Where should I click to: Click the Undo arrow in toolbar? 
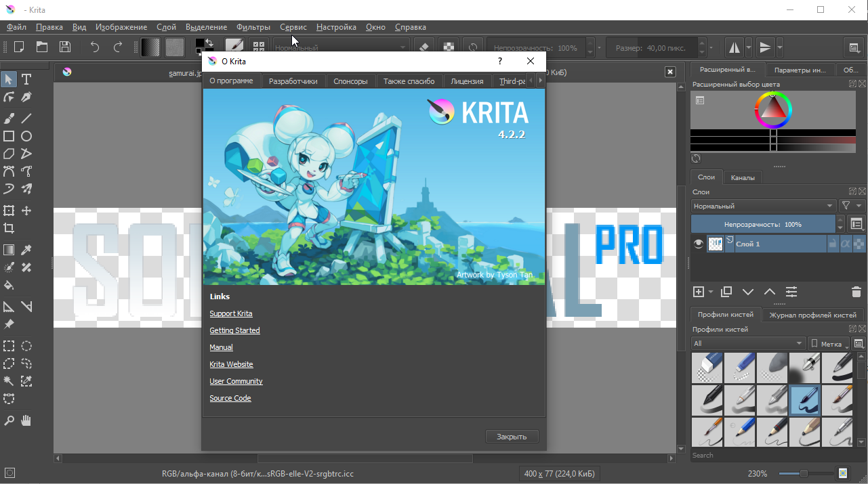95,47
